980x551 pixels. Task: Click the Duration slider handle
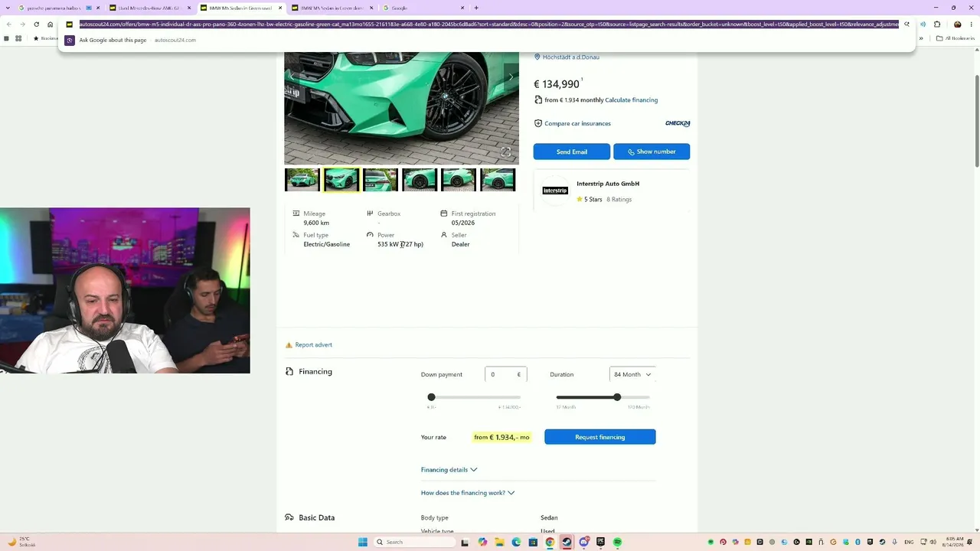point(617,397)
